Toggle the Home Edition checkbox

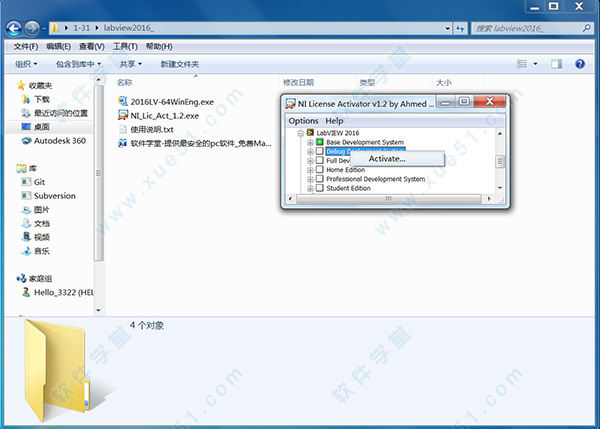point(320,170)
